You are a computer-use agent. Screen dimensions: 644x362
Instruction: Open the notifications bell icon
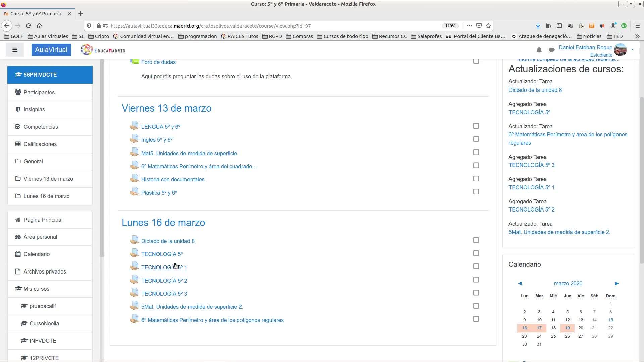pyautogui.click(x=539, y=50)
